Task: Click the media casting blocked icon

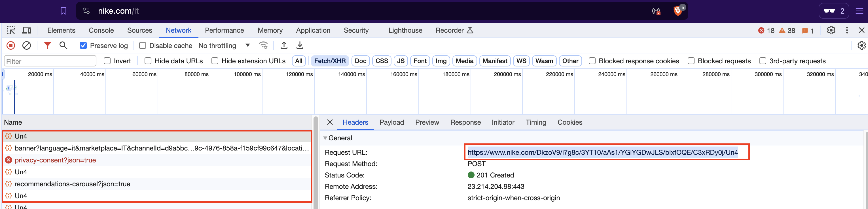Action: pos(656,11)
